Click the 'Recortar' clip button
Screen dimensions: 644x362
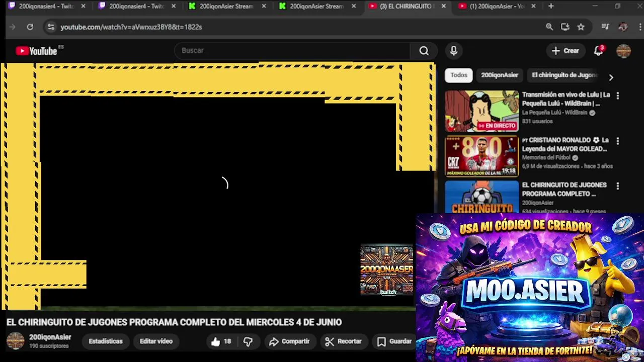344,341
